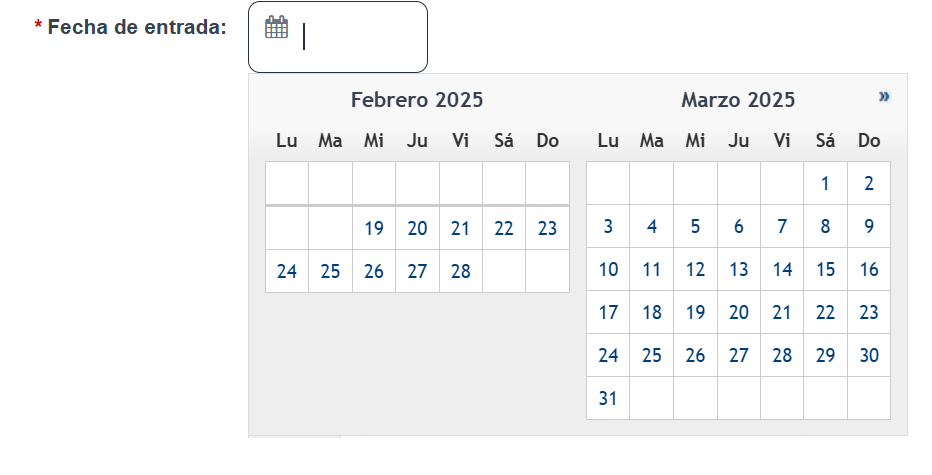The width and height of the screenshot is (932, 475).
Task: Choose February 23 in Febrero calendar
Action: pos(547,228)
